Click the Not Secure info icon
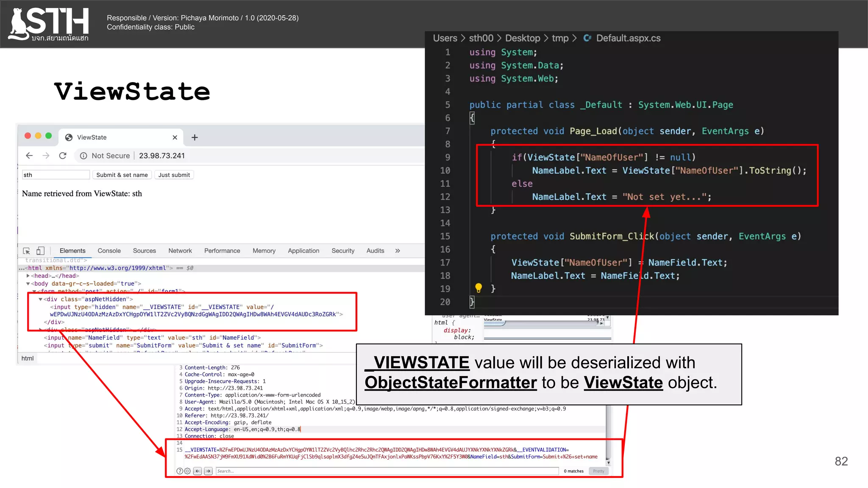 point(83,156)
